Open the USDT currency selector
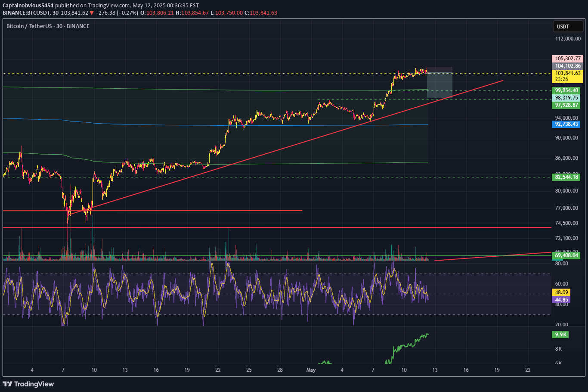 567,26
